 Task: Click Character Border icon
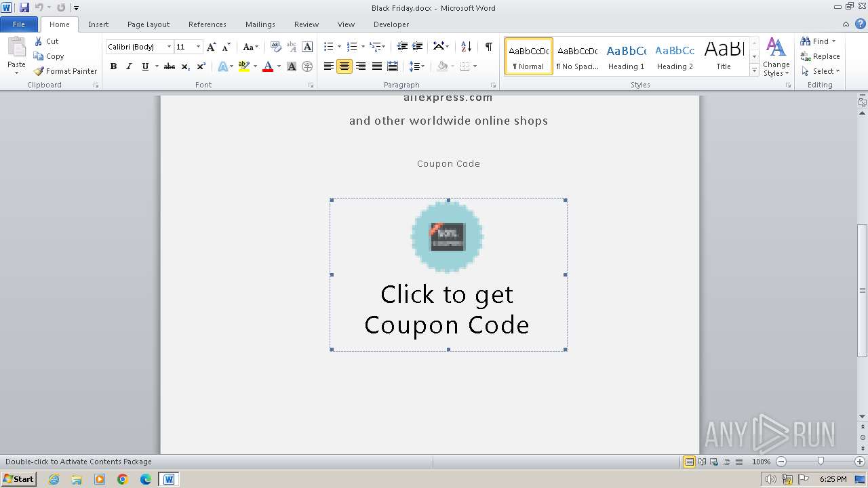[307, 47]
